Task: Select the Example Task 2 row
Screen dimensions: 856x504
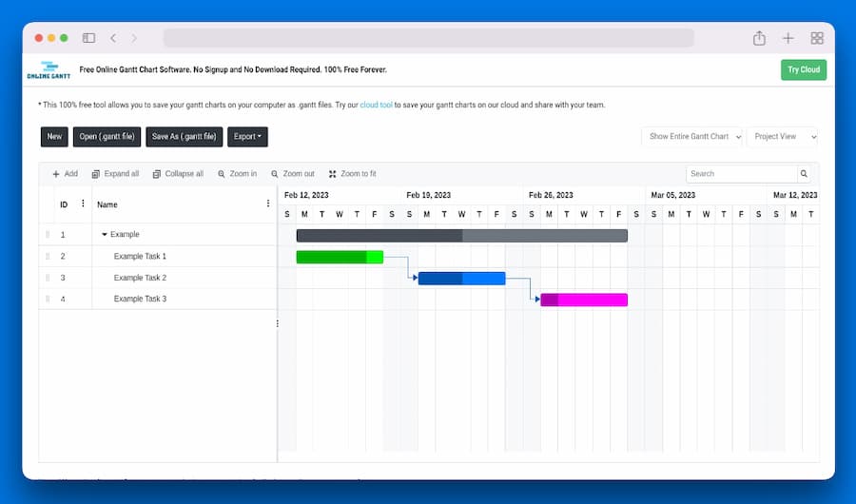Action: click(x=158, y=278)
